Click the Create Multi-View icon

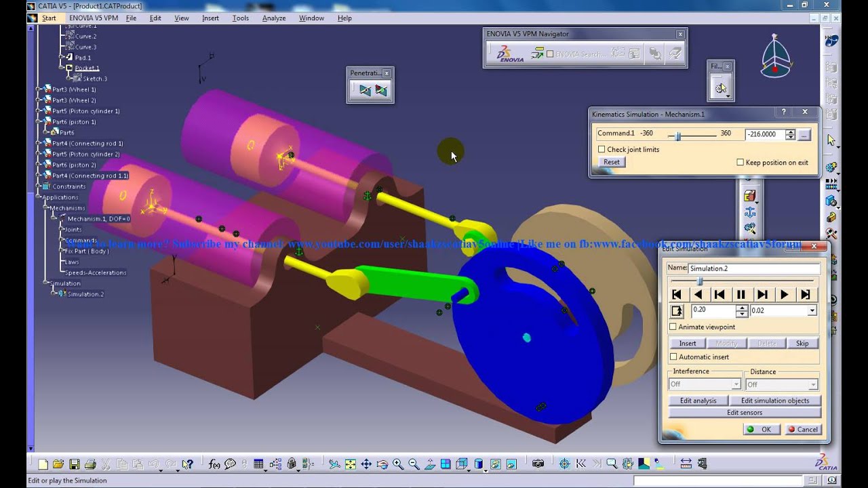tap(446, 464)
